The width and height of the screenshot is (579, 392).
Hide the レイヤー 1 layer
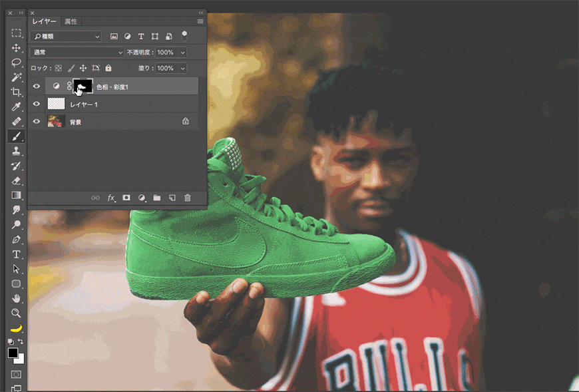click(x=36, y=104)
